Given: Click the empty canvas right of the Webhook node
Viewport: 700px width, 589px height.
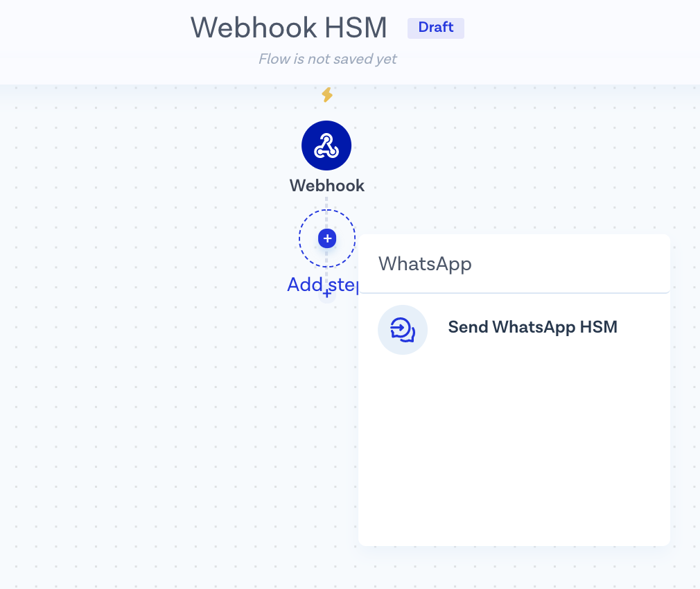Looking at the screenshot, I should 520,152.
